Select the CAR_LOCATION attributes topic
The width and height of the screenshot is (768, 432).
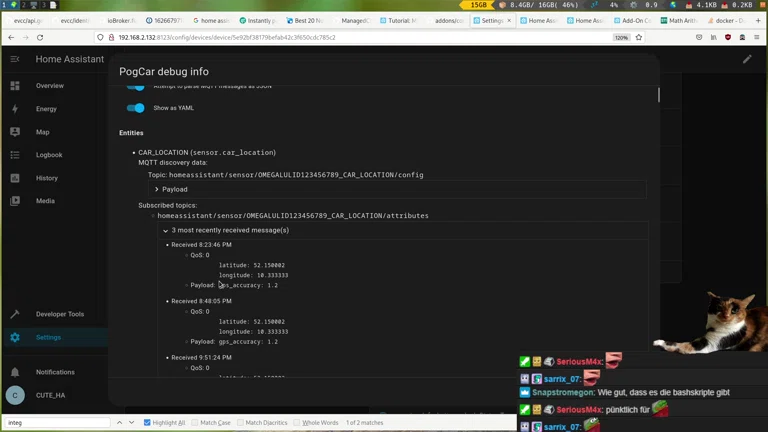(293, 216)
